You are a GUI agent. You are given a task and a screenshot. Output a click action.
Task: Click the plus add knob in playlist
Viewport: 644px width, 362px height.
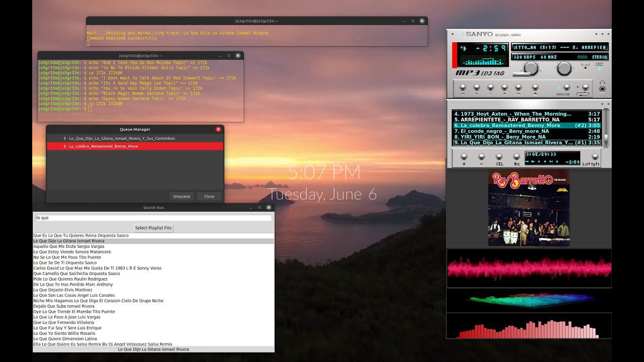[464, 157]
